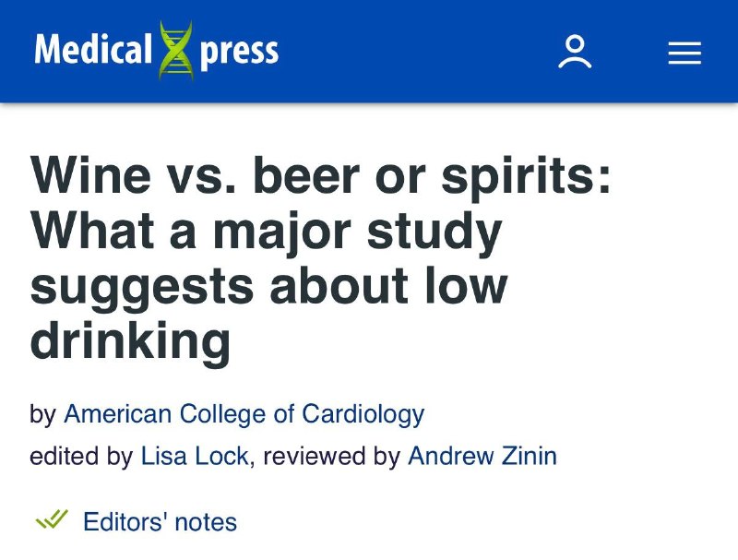View reviewer Andrew Zinin's profile link

pos(482,456)
